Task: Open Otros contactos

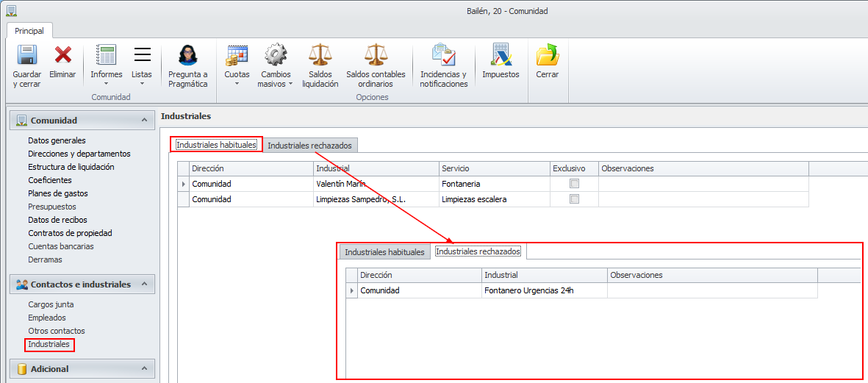Action: (57, 331)
